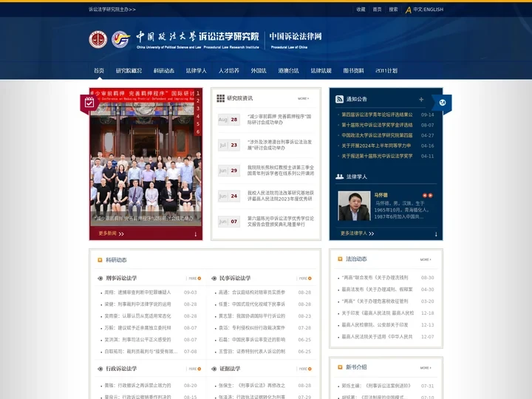This screenshot has height=399, width=532.
Task: Select slide number 5 on slideshow
Action: point(198,124)
